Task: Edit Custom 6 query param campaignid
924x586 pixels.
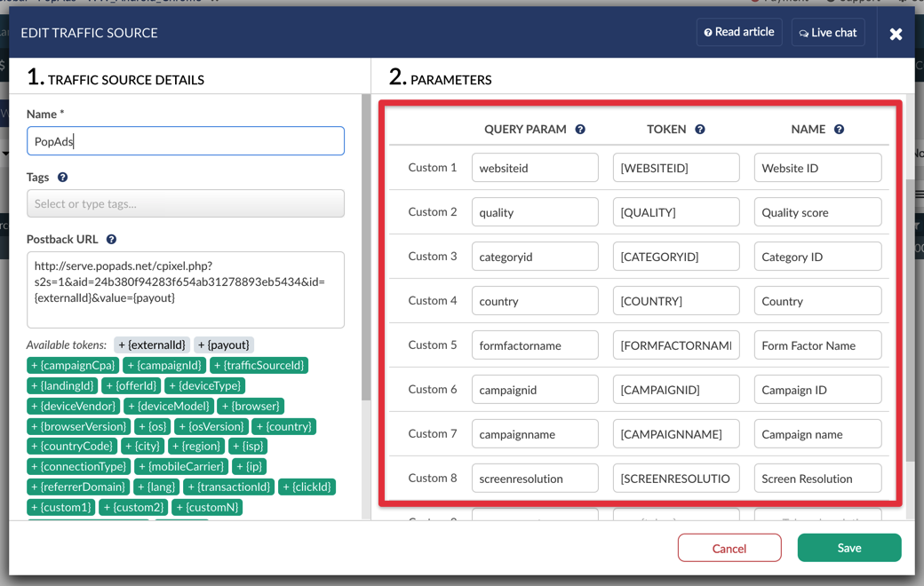Action: [535, 390]
